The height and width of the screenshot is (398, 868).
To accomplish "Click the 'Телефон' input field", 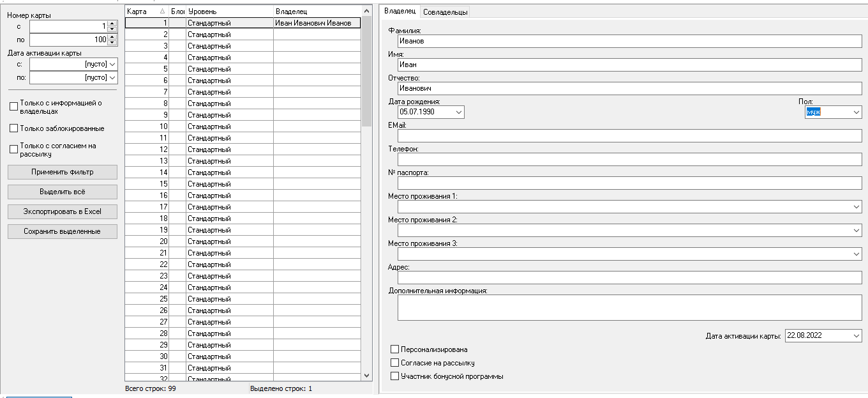I will [629, 159].
